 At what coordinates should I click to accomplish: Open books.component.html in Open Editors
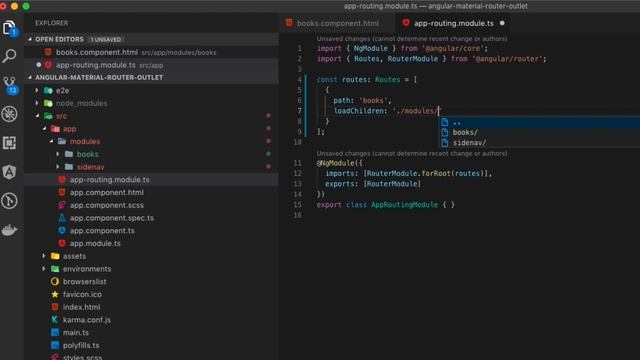click(151, 52)
